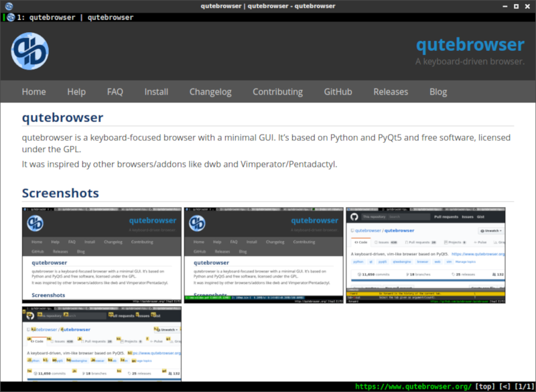This screenshot has width=536, height=392.
Task: Click the [top] scroll indicator in status bar
Action: [x=484, y=386]
